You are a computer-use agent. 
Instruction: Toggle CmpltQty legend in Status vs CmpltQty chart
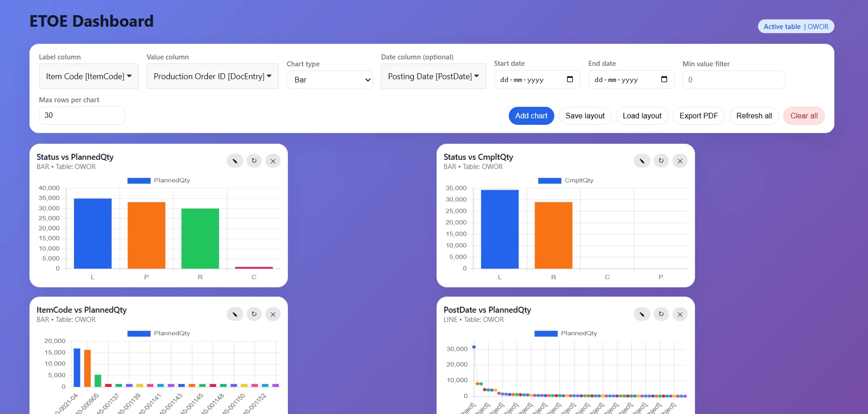point(566,181)
